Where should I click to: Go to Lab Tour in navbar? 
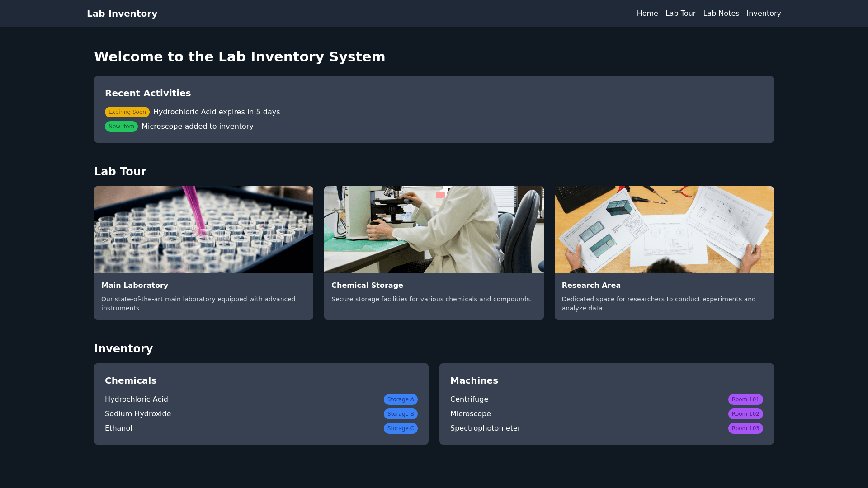click(680, 14)
